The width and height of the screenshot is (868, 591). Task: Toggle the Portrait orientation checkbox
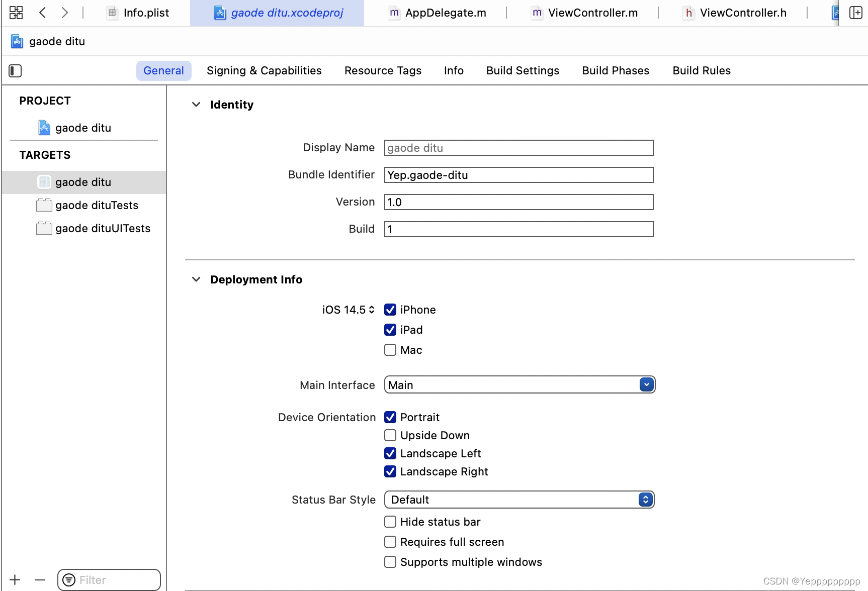[x=390, y=417]
